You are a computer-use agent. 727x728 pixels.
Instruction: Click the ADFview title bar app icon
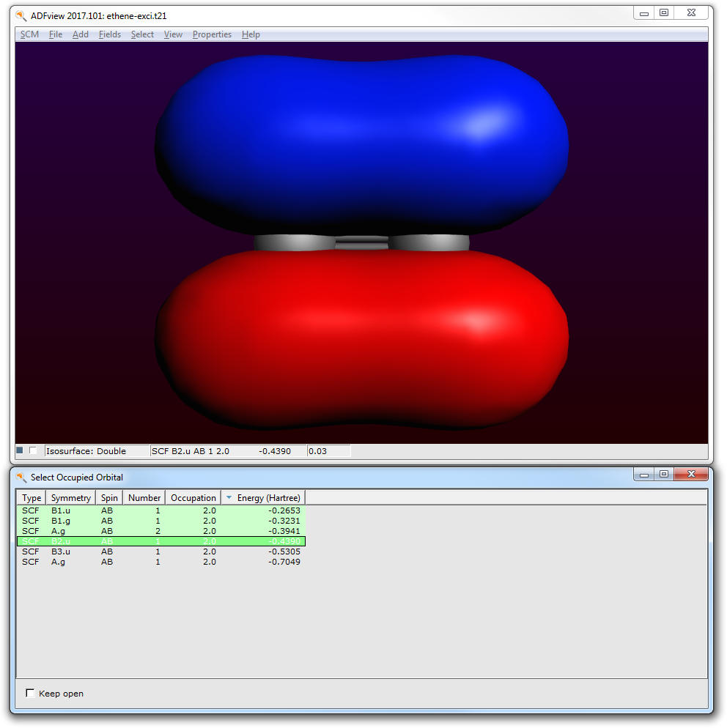click(21, 16)
